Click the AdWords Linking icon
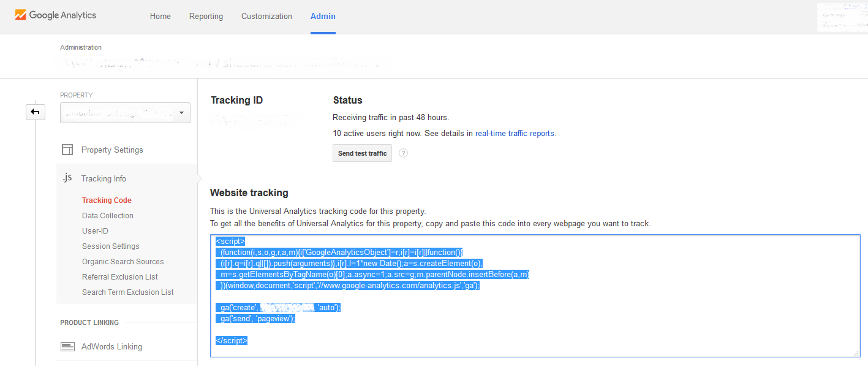This screenshot has height=366, width=868. pyautogui.click(x=67, y=347)
